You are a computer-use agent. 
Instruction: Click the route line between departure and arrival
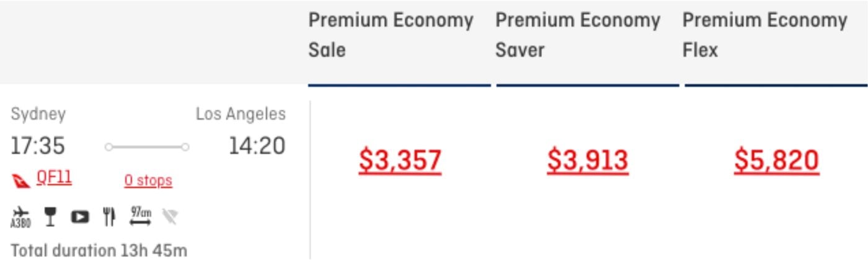pos(147,147)
